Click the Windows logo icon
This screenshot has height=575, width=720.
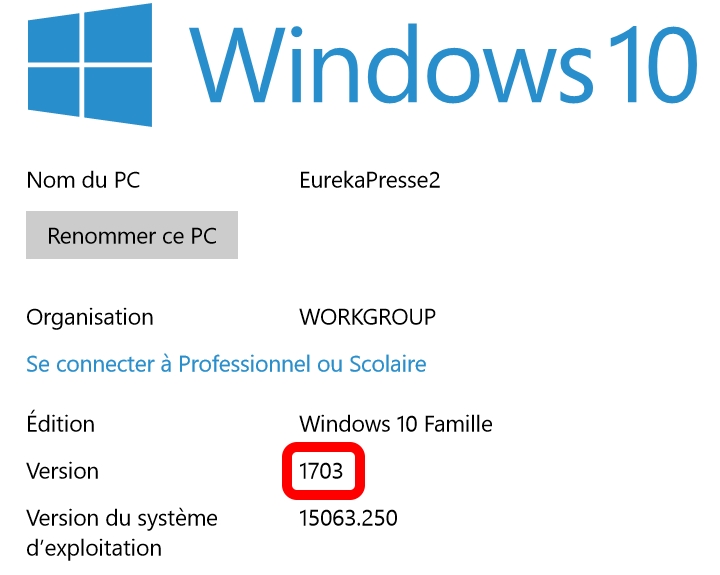click(90, 65)
